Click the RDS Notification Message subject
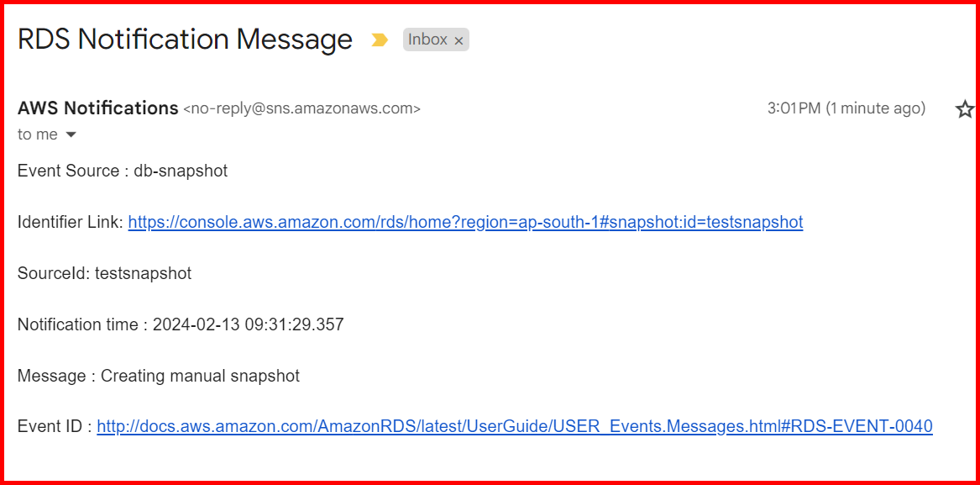The height and width of the screenshot is (485, 980). coord(185,39)
